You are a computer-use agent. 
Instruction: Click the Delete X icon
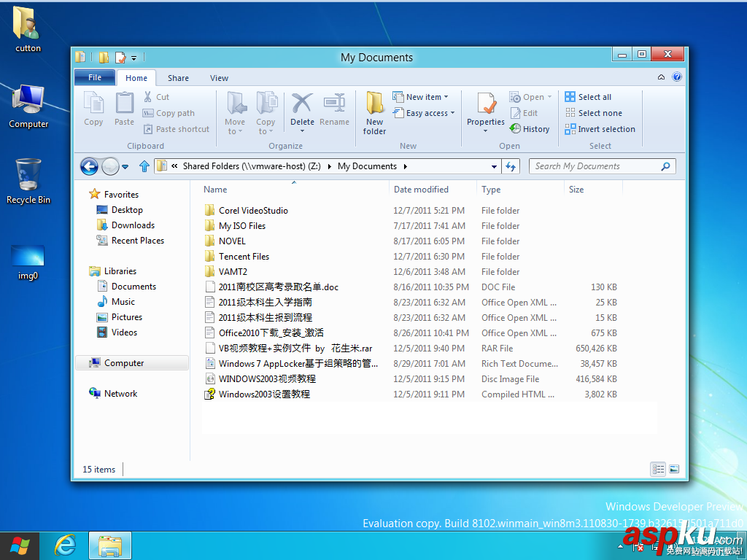pos(302,103)
